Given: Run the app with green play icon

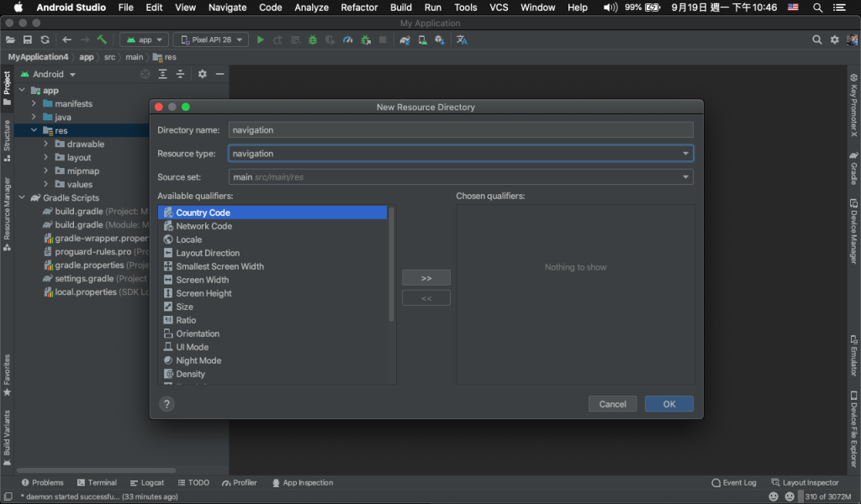Looking at the screenshot, I should [x=261, y=40].
